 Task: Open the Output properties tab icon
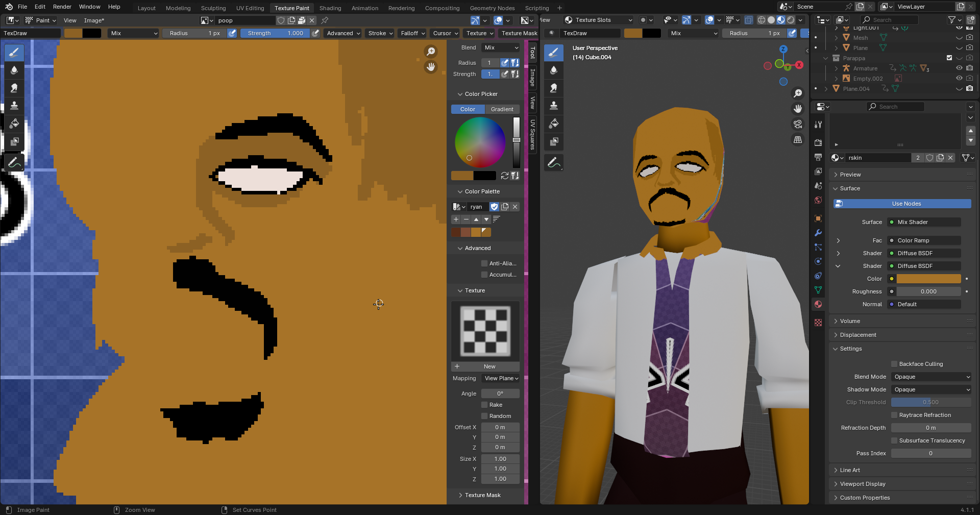pyautogui.click(x=818, y=157)
